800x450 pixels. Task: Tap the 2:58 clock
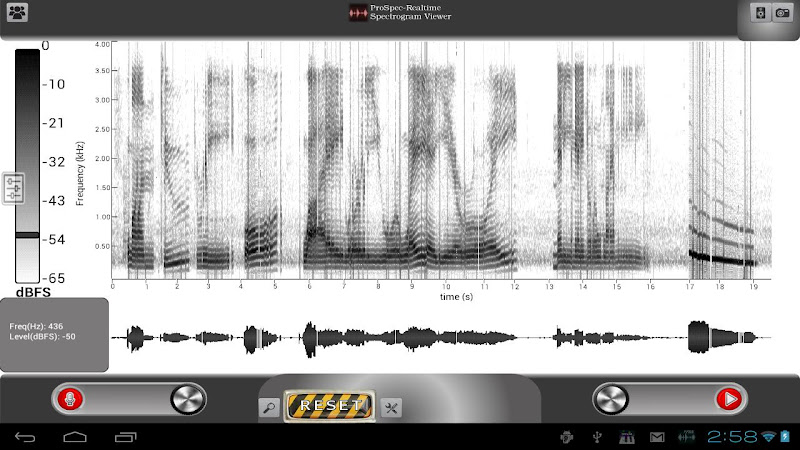pos(733,437)
